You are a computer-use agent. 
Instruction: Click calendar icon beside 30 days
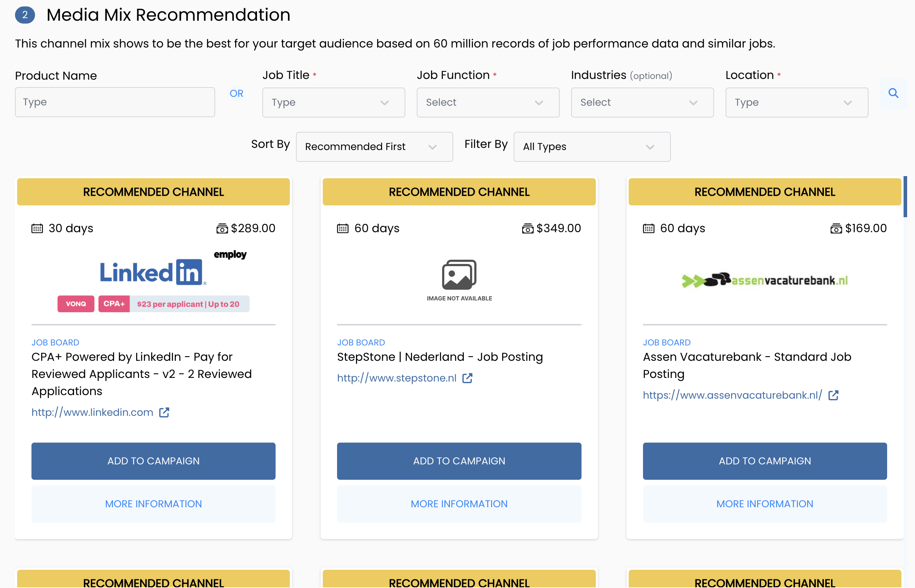click(37, 228)
